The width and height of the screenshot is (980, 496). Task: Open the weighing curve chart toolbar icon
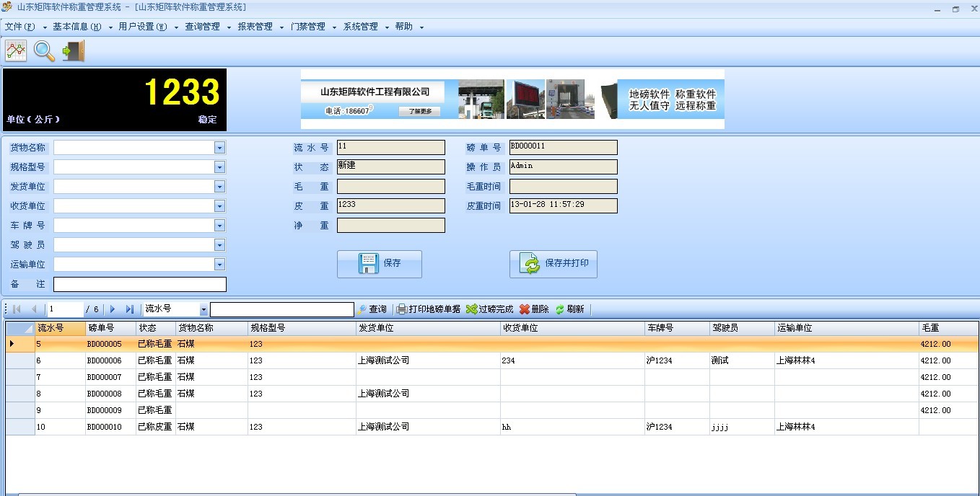pos(15,51)
